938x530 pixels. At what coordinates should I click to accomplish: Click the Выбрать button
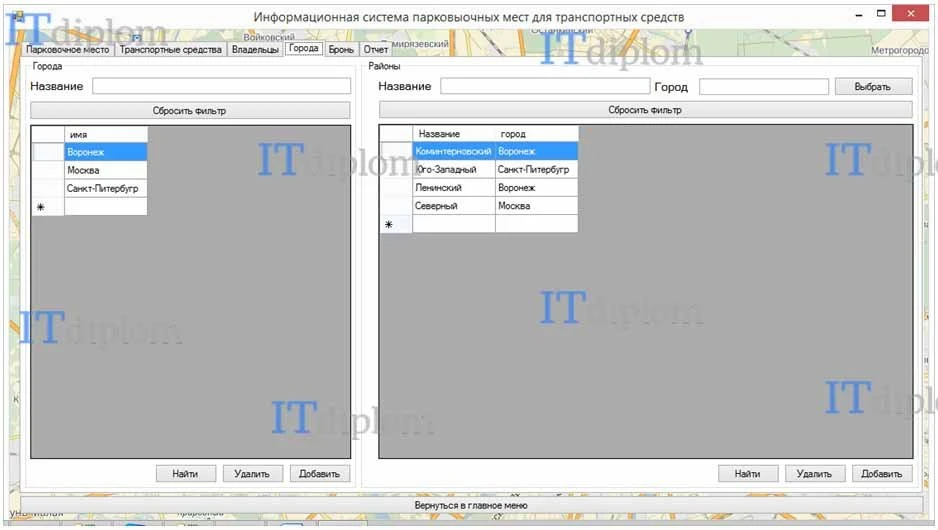[873, 86]
